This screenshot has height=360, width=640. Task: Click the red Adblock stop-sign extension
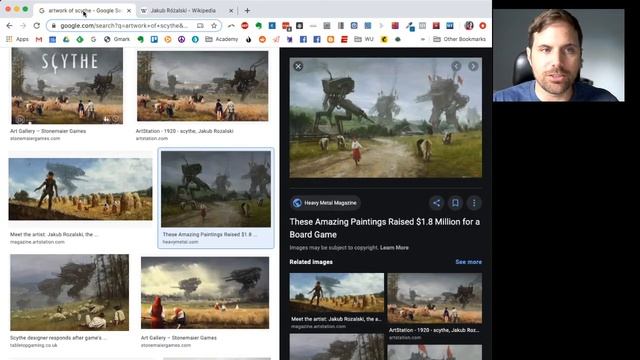coord(245,26)
